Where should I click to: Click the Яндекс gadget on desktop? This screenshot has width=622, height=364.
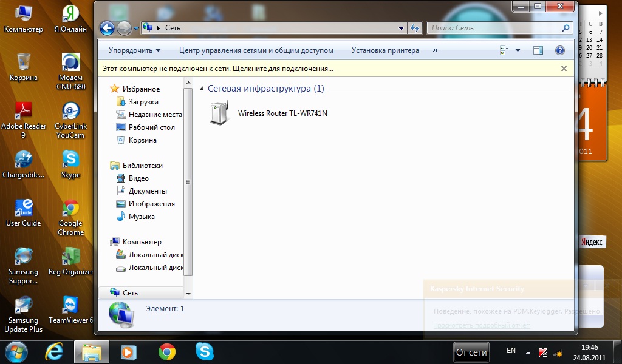(592, 242)
